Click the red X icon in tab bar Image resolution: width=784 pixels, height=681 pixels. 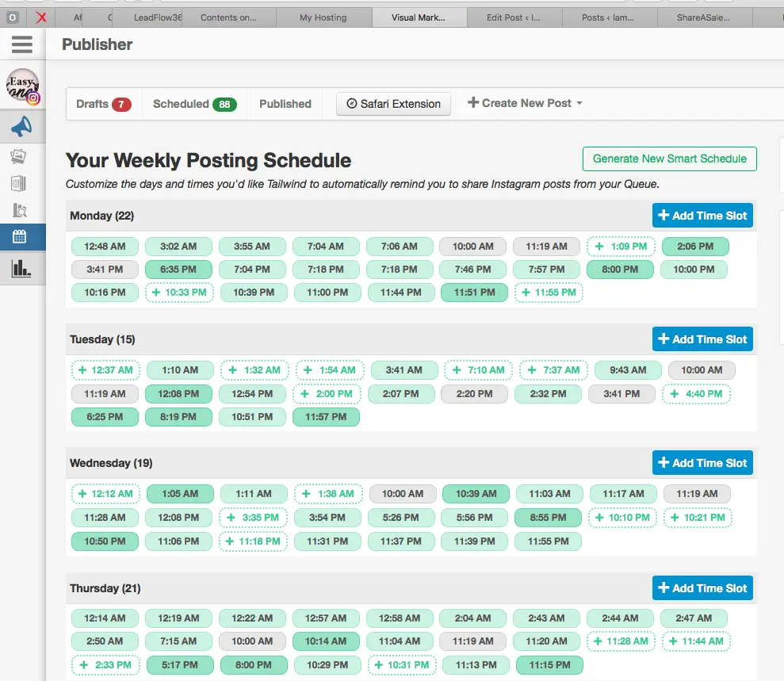pos(41,17)
